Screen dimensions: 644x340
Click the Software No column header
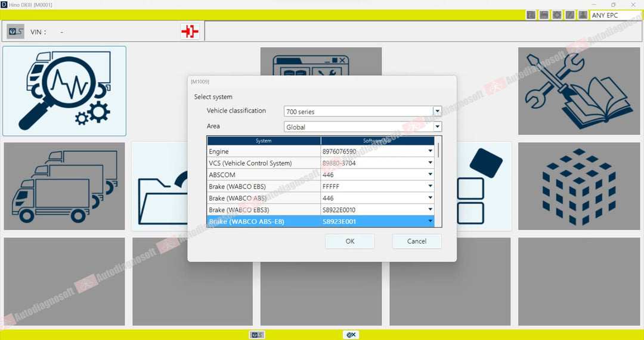click(378, 141)
